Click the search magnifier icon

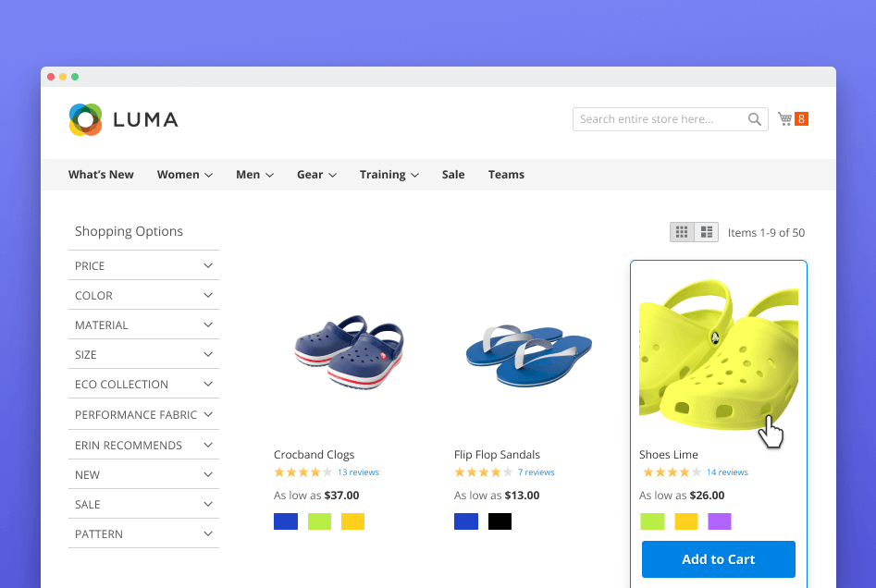click(x=754, y=118)
